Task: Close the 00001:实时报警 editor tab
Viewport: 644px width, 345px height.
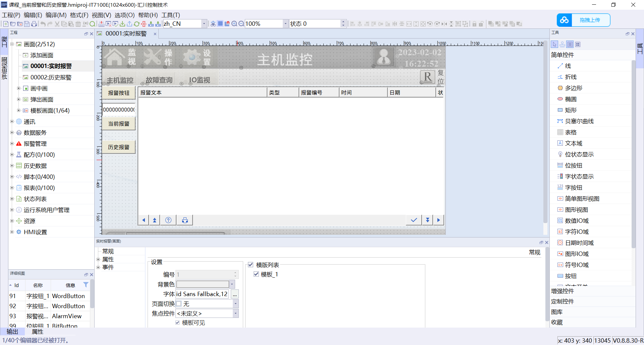Action: click(155, 34)
